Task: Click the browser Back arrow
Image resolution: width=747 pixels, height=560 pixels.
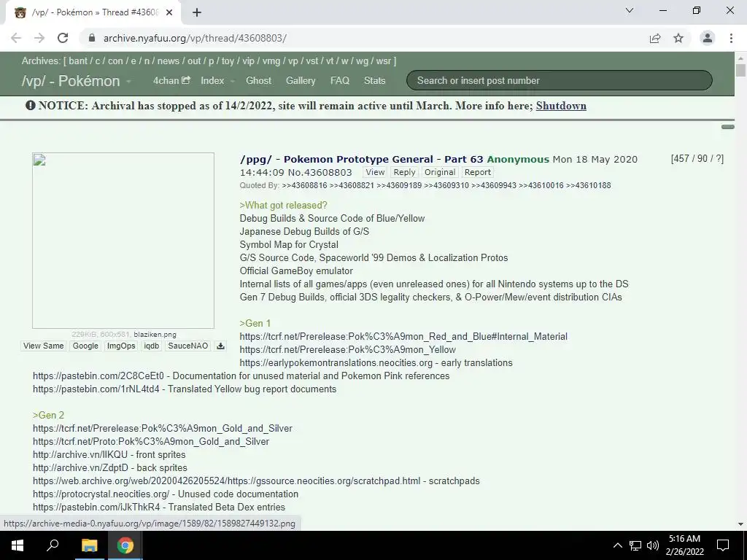Action: 16,38
